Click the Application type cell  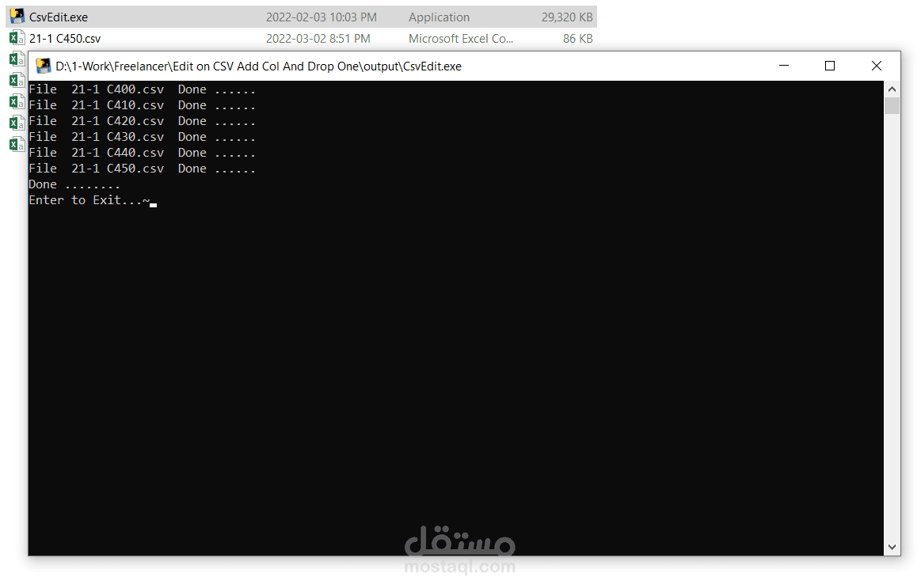[x=440, y=17]
